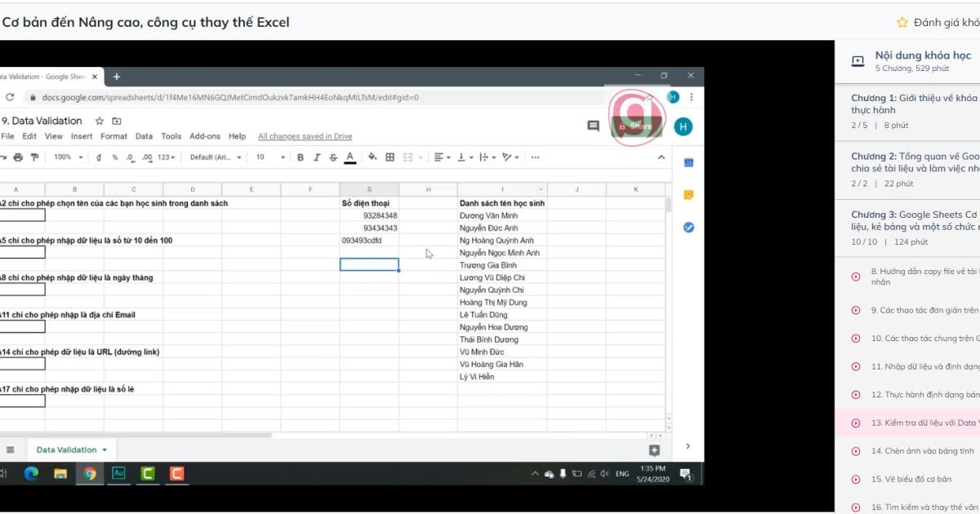980x514 pixels.
Task: Click the lock icon in address bar
Action: pyautogui.click(x=33, y=97)
